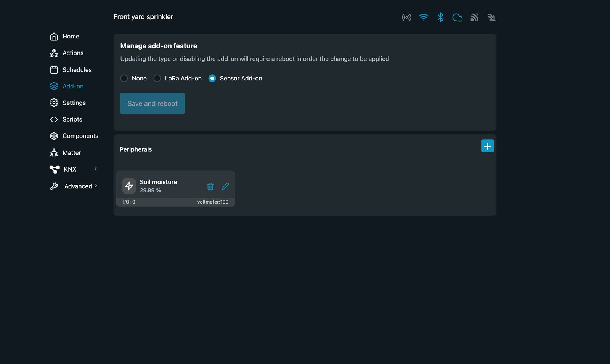Expand the Advanced submenu chevron
This screenshot has height=364, width=610.
coord(96,186)
